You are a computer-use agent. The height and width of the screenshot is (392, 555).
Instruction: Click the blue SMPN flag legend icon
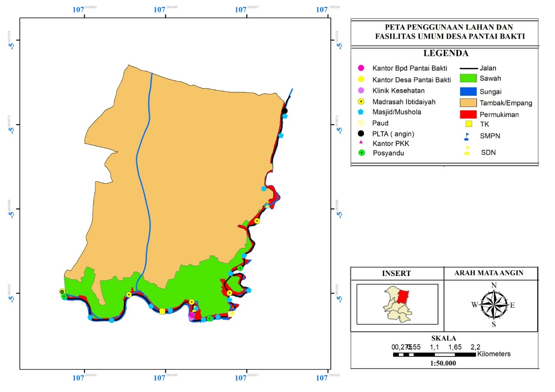pos(467,136)
